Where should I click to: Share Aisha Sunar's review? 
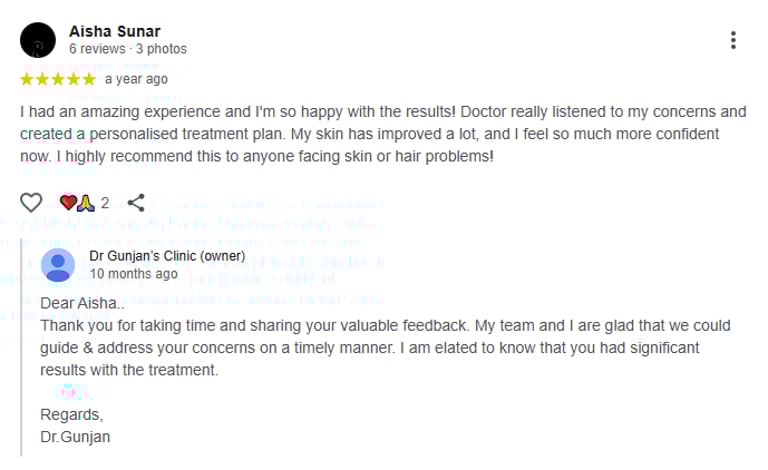pos(136,202)
